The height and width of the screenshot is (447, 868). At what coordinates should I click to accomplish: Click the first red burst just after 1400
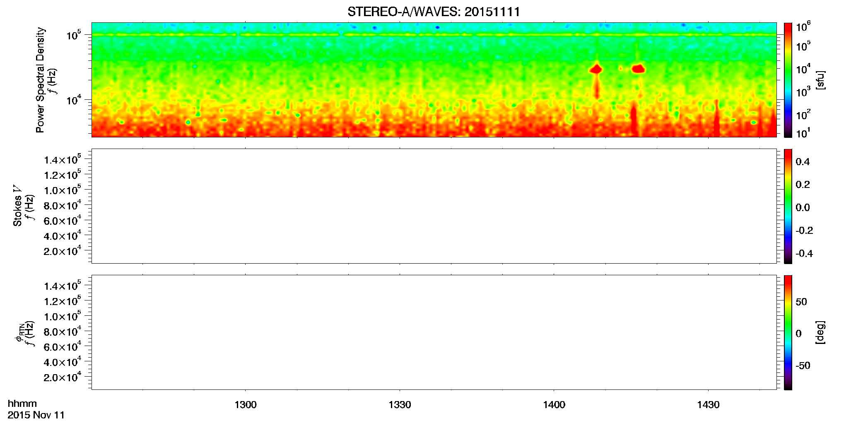tap(596, 69)
